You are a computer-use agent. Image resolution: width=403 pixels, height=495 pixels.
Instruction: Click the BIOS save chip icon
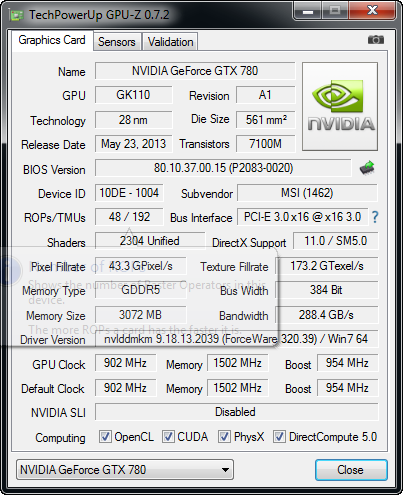click(x=367, y=168)
